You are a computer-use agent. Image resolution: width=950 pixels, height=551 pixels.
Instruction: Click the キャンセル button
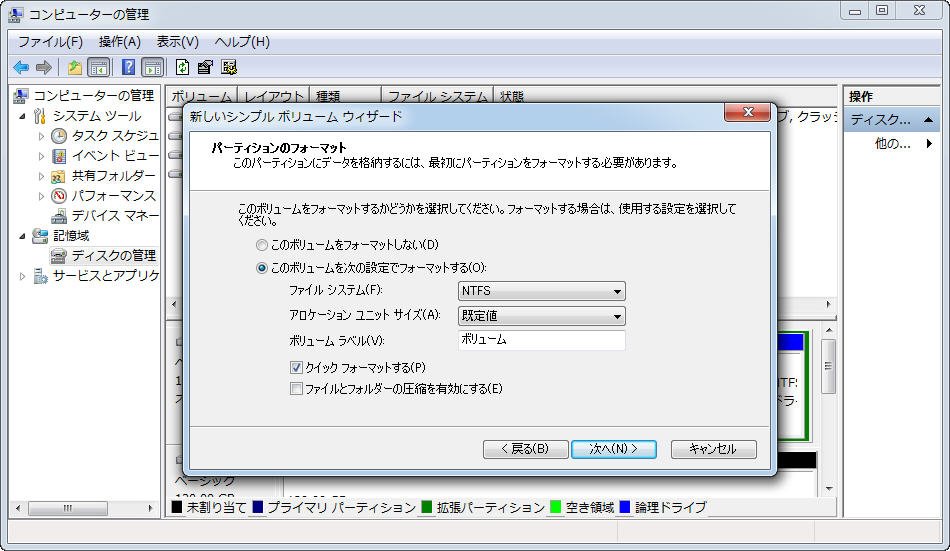[x=713, y=449]
